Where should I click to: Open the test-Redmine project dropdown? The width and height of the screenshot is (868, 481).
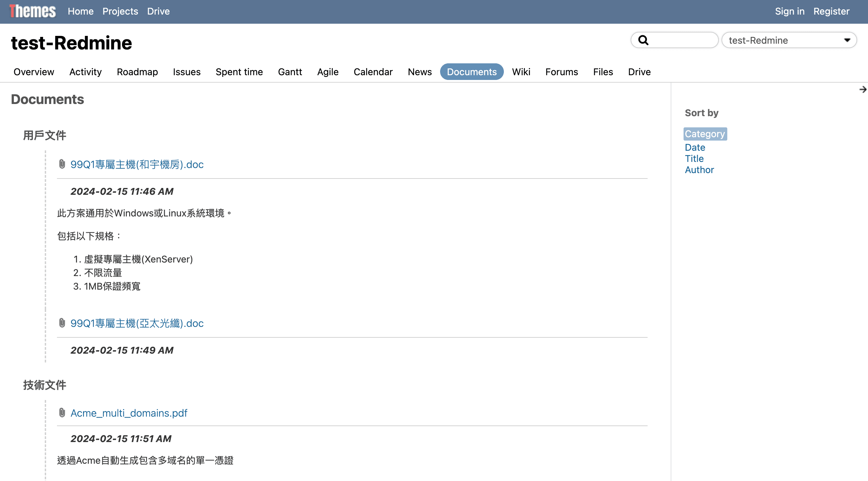pyautogui.click(x=783, y=40)
